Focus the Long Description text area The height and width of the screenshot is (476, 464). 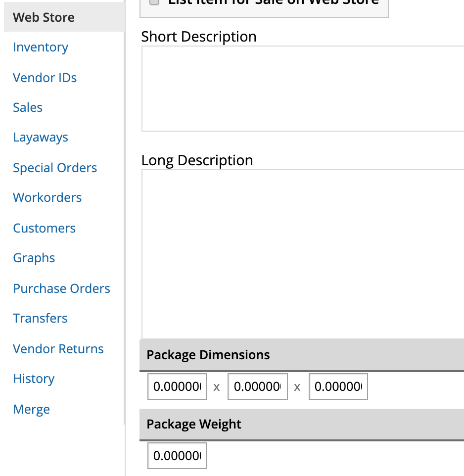tap(302, 253)
